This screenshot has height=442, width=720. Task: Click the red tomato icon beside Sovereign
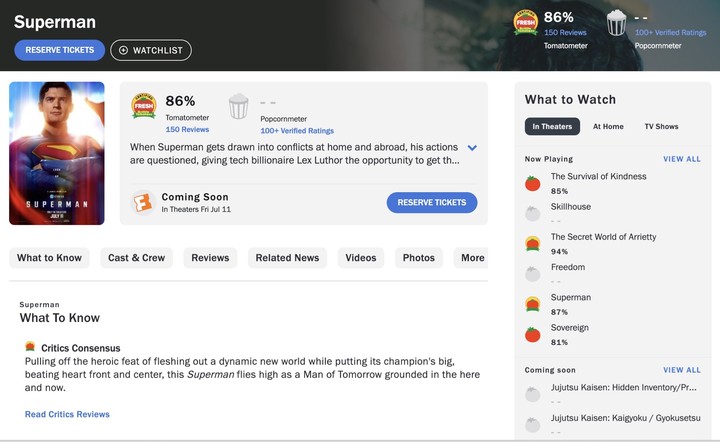pos(533,334)
